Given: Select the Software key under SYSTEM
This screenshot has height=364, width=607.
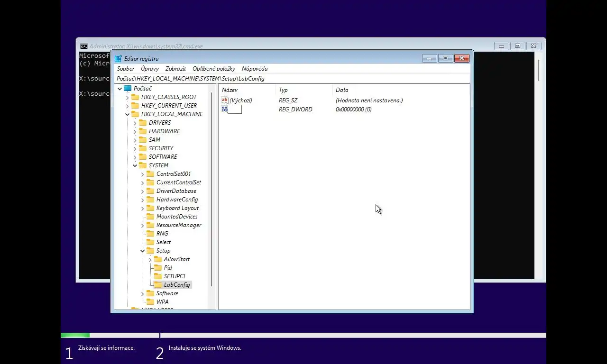Looking at the screenshot, I should (167, 293).
